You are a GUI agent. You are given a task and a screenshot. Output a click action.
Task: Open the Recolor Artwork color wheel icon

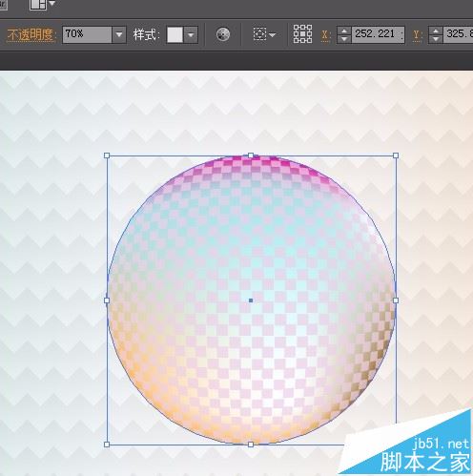(x=223, y=34)
